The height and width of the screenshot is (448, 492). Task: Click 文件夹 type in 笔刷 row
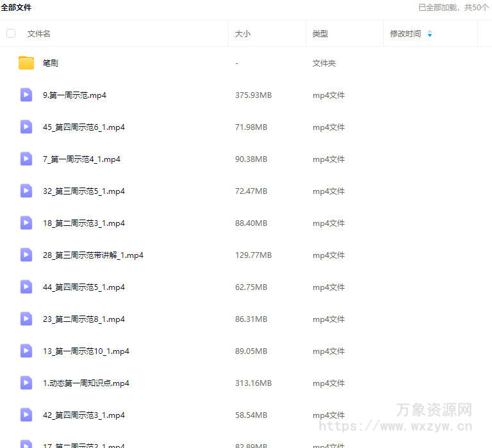pyautogui.click(x=324, y=63)
